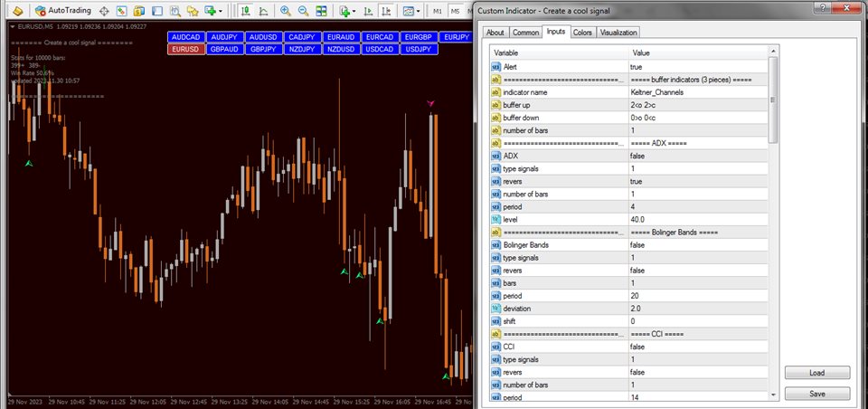Open the templates dropdown arrow
The height and width of the screenshot is (409, 868).
419,11
